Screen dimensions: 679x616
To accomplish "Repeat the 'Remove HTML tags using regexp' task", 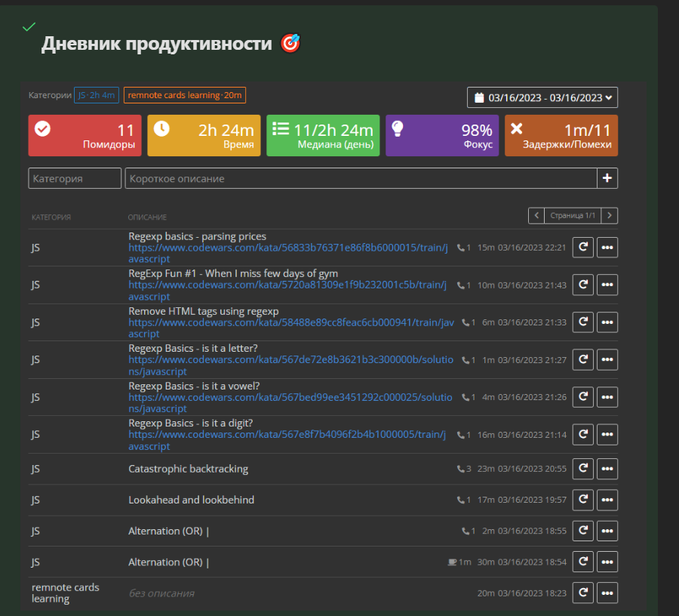I will point(582,322).
